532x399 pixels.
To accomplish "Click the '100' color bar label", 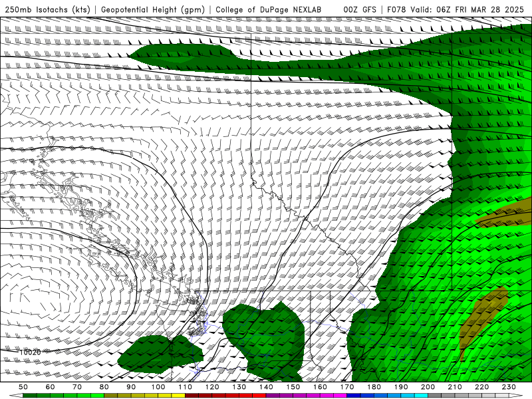I will coord(158,387).
